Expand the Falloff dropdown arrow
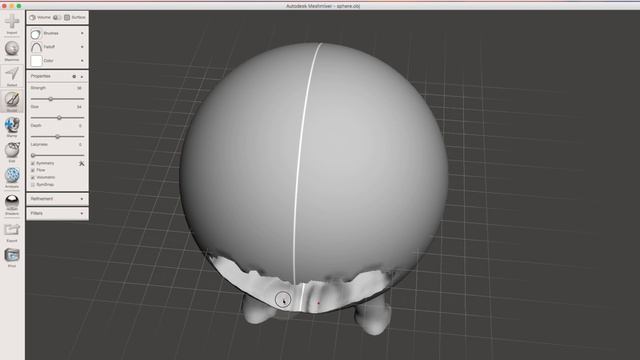 (x=82, y=47)
